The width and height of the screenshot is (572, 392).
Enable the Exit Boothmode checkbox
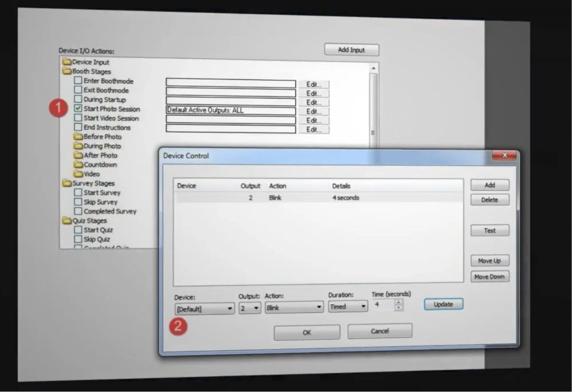[x=78, y=90]
